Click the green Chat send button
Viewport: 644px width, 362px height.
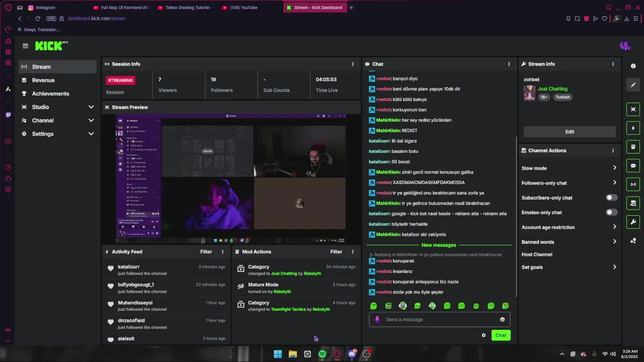pos(501,335)
